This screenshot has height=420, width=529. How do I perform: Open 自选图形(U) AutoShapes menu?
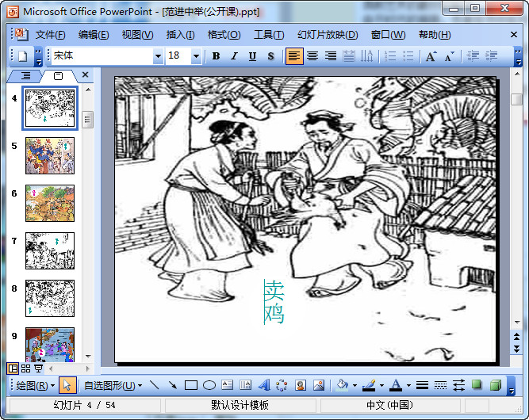coord(113,385)
